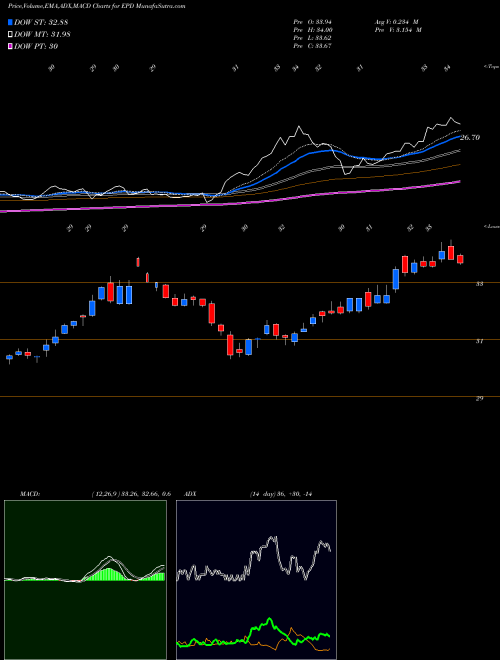The width and height of the screenshot is (500, 660).
Task: Select the 'DOW PT: 30' label
Action: [x=36, y=46]
